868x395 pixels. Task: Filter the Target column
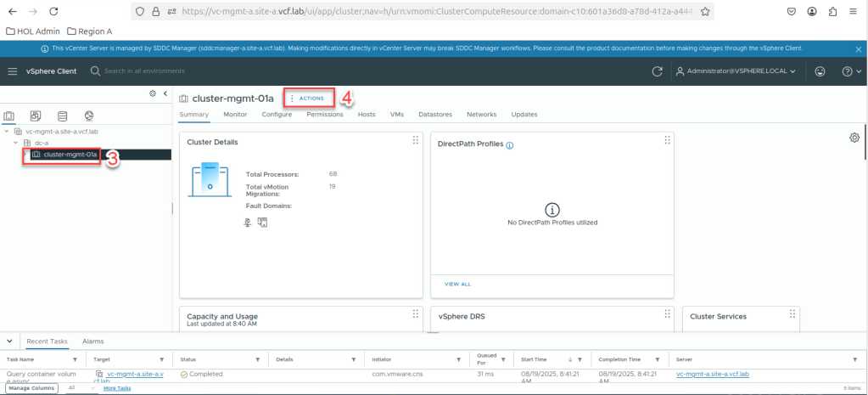(162, 360)
